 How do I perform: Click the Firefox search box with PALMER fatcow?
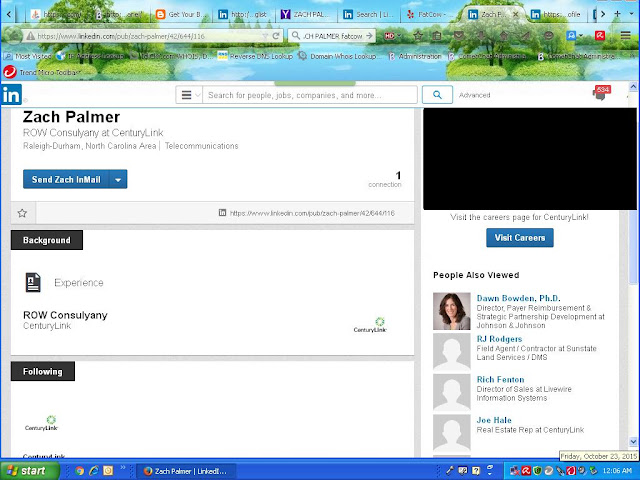coord(332,36)
